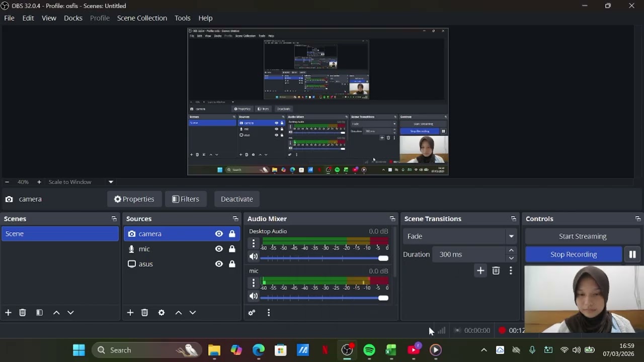This screenshot has height=362, width=644.
Task: Toggle visibility of asus source
Action: (219, 264)
